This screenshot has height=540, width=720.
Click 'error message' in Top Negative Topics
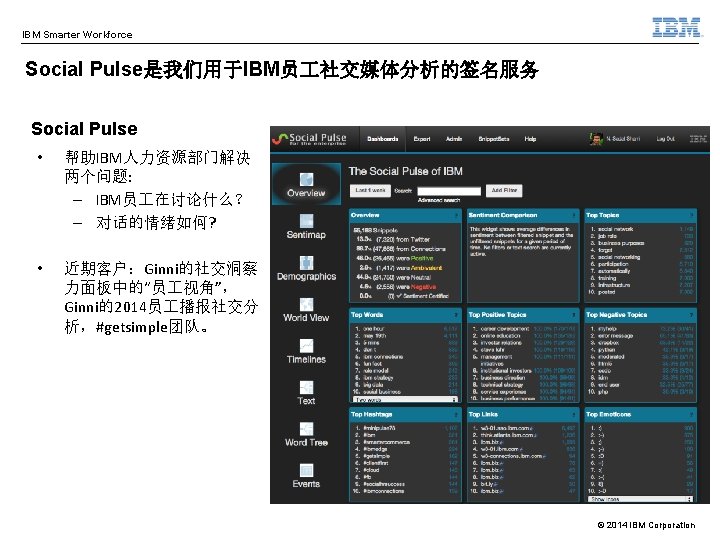pos(615,336)
